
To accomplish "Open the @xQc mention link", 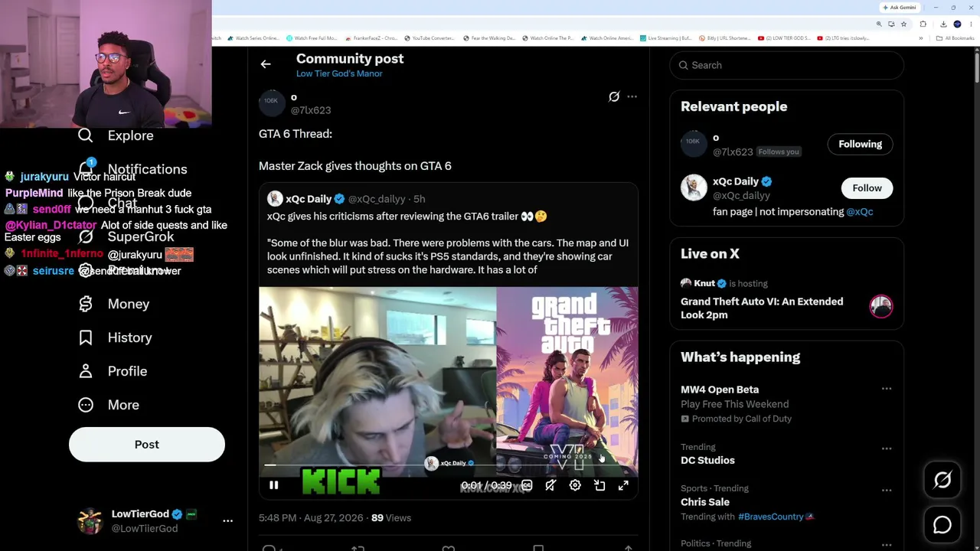I will coord(859,212).
